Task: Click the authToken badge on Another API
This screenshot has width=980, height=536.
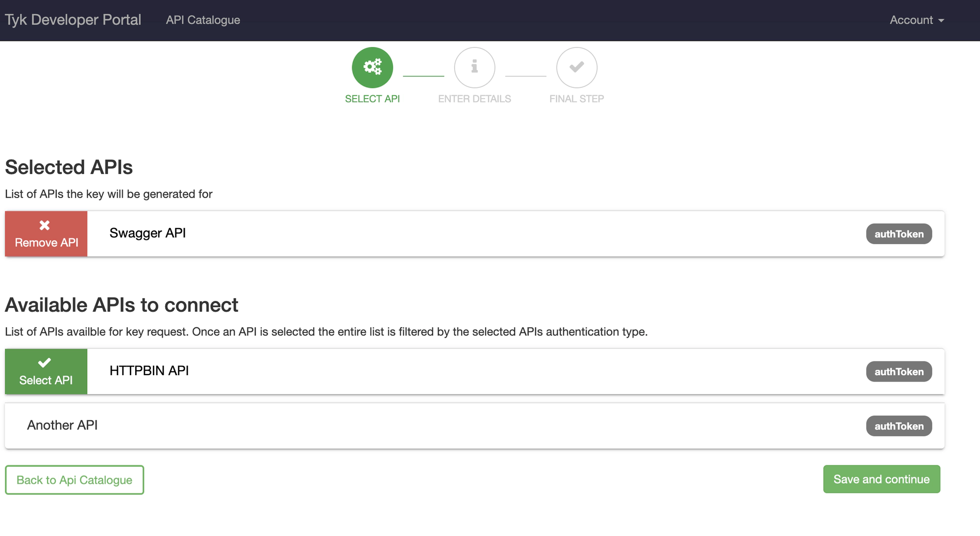Action: 899,425
